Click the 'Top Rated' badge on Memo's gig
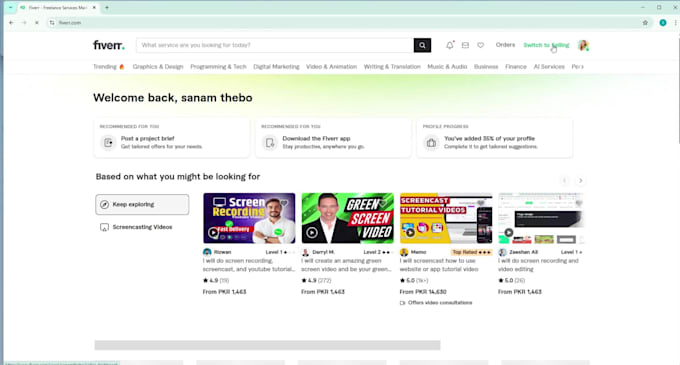 (x=471, y=252)
